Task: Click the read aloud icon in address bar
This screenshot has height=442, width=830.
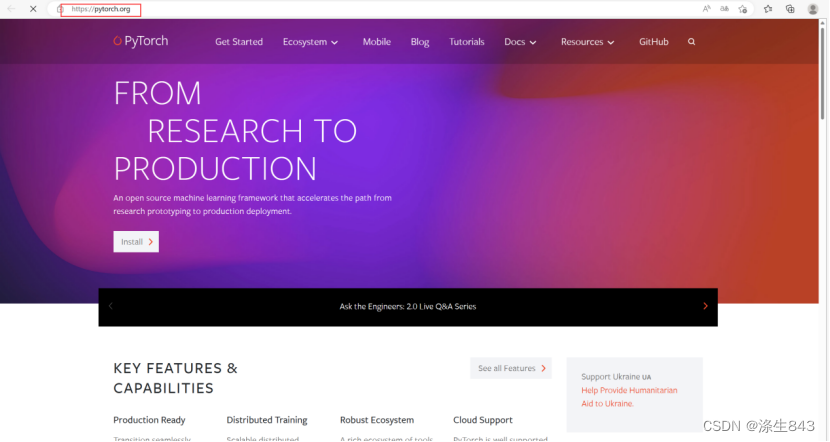Action: coord(706,9)
